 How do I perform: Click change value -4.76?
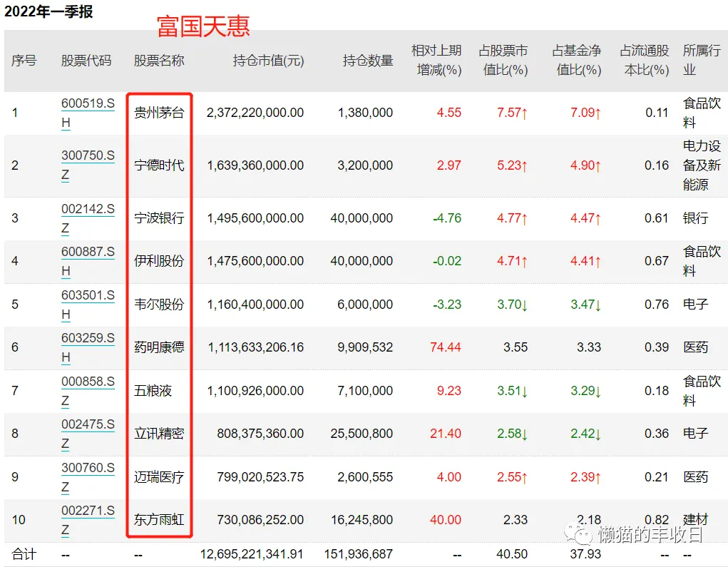click(x=447, y=218)
